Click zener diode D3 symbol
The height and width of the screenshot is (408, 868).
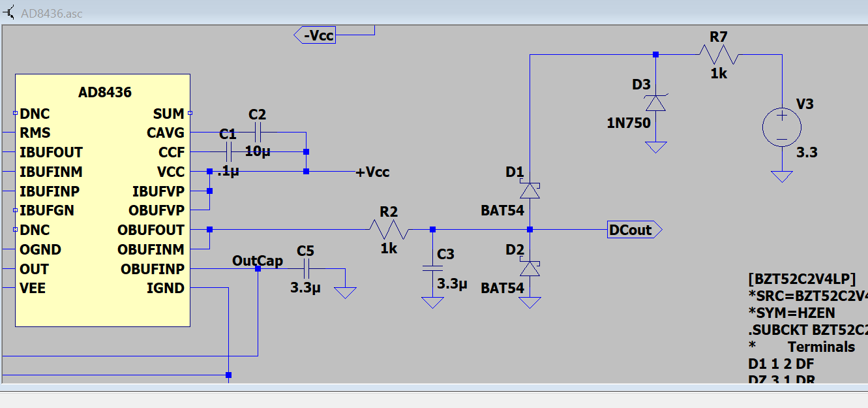click(x=656, y=103)
